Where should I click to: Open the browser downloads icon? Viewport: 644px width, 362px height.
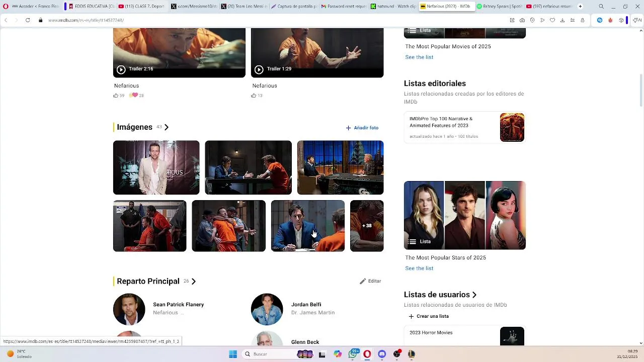click(x=562, y=20)
